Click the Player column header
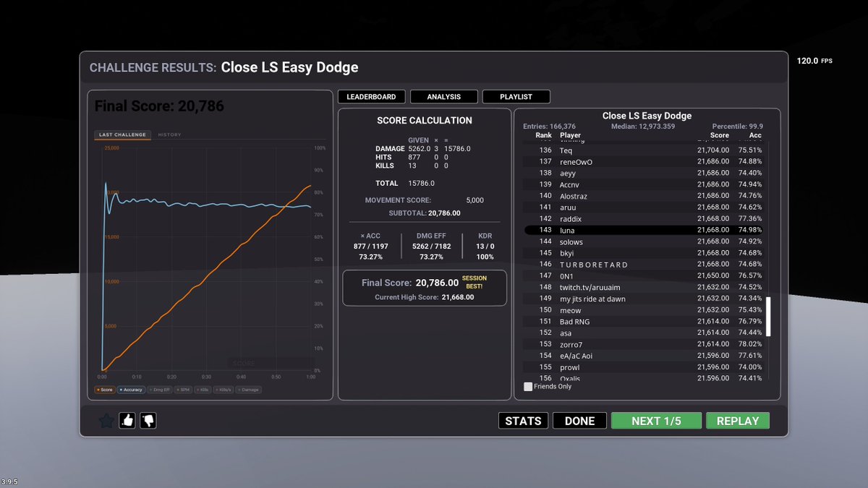The width and height of the screenshot is (868, 488). pyautogui.click(x=570, y=135)
